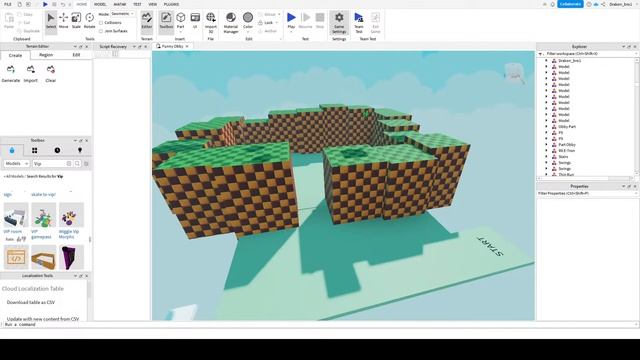Activate the Rotate tool
Viewport: 640px width, 360px height.
89,21
